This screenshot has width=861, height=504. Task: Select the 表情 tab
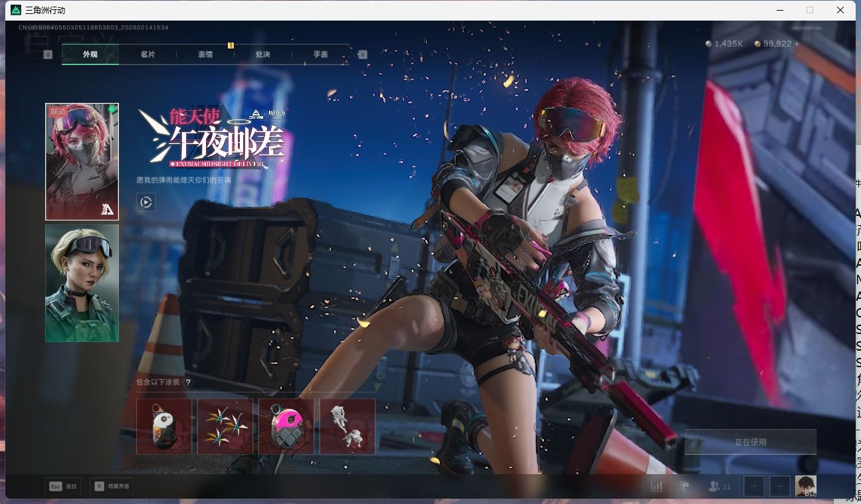205,54
